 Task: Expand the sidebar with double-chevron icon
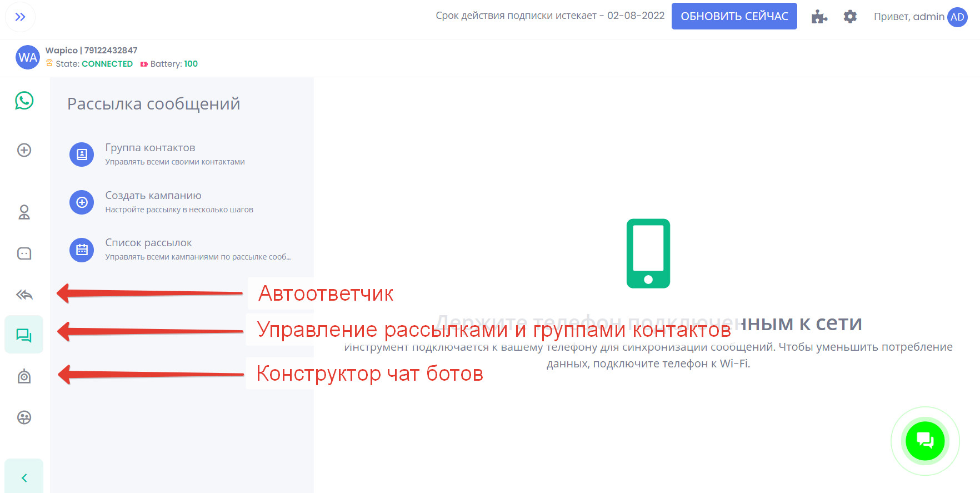pyautogui.click(x=20, y=17)
